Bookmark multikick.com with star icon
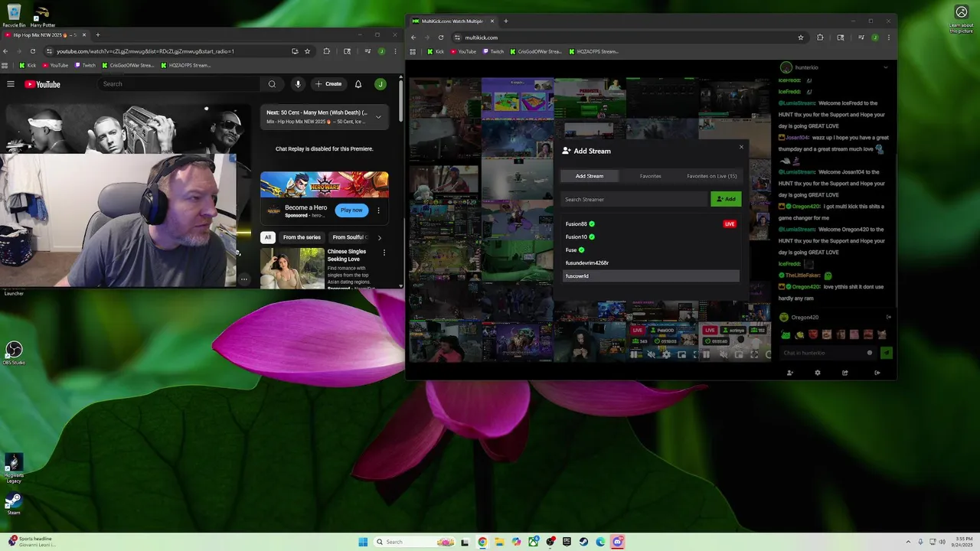The height and width of the screenshot is (551, 980). click(x=801, y=37)
